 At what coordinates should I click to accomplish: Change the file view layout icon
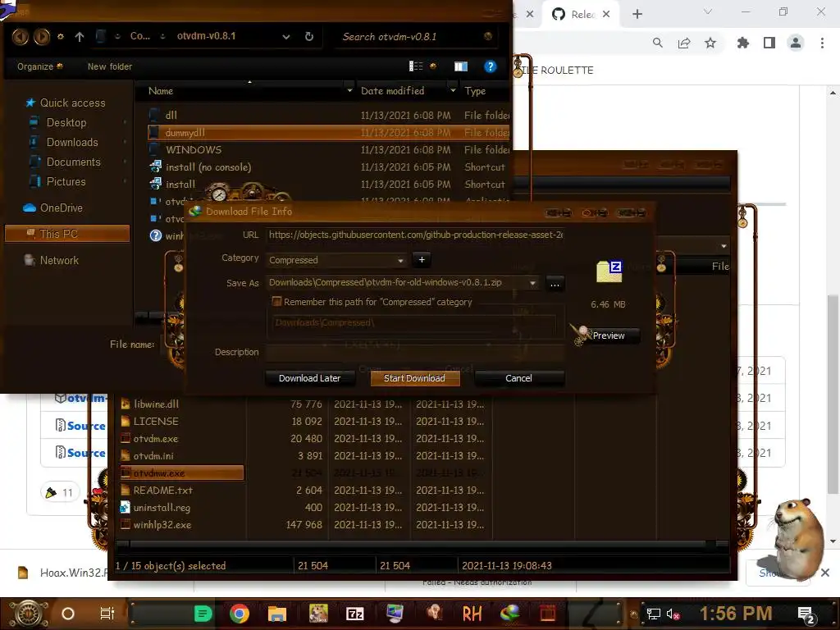416,66
